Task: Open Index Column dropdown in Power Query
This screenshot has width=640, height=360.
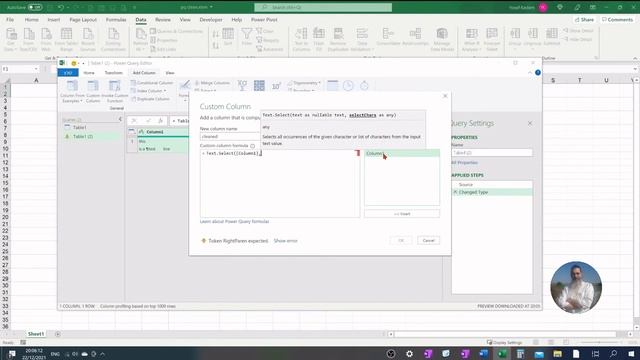Action: click(x=149, y=91)
